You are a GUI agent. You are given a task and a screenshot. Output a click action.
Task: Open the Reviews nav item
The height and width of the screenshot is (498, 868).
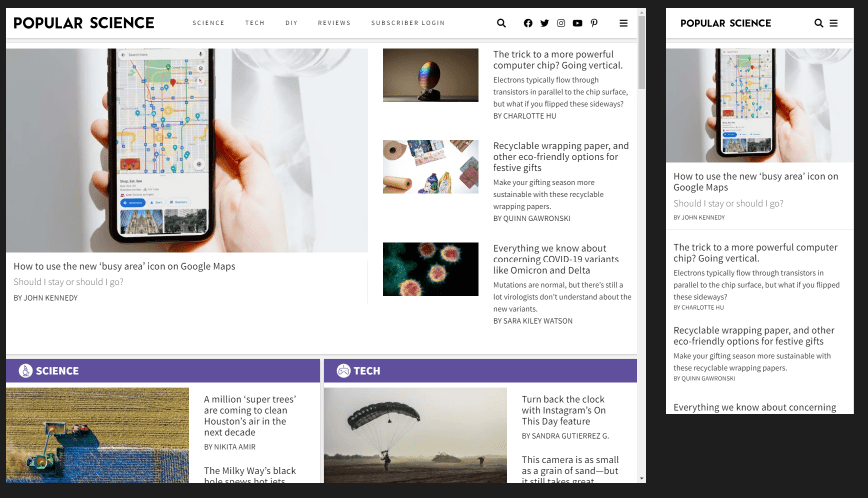(334, 23)
